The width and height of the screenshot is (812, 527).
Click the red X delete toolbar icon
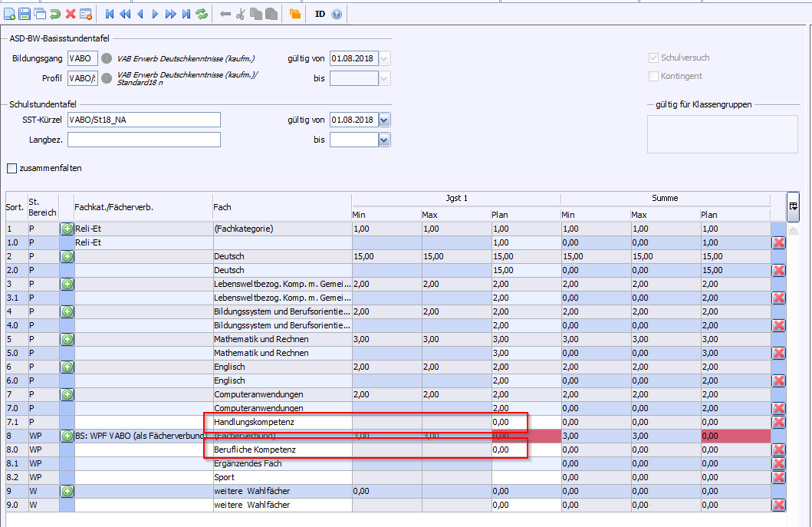click(x=71, y=14)
